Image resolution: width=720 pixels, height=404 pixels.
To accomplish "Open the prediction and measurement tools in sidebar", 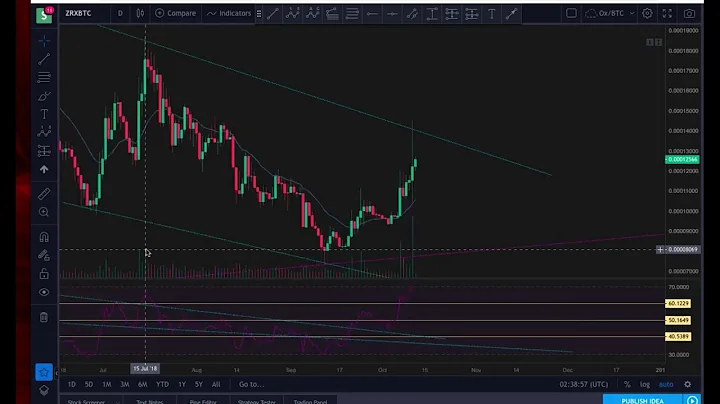I will pyautogui.click(x=44, y=151).
